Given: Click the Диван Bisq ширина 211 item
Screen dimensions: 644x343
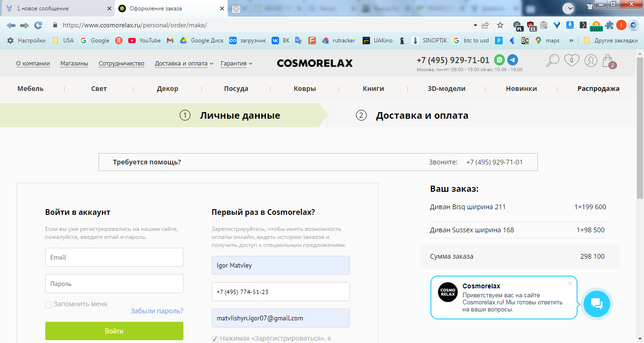Looking at the screenshot, I should (x=468, y=207).
